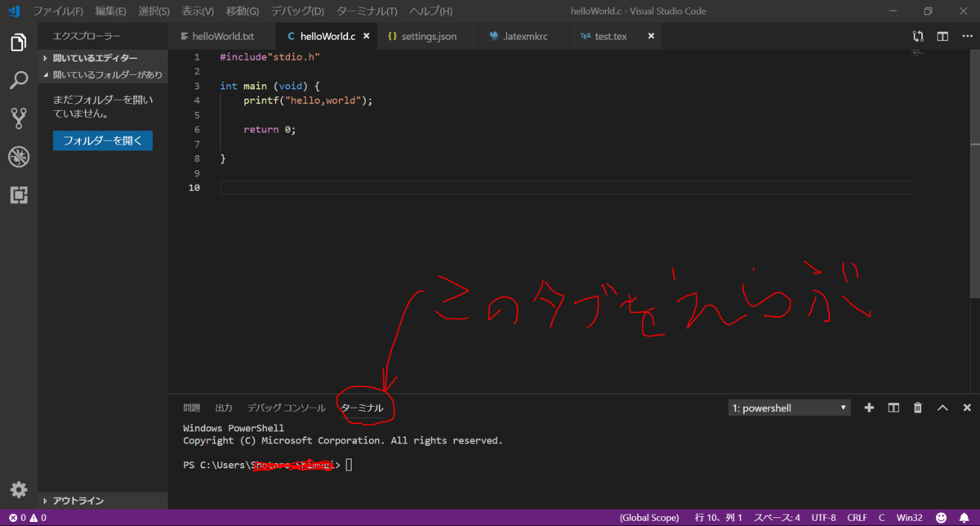
Task: Select the ターミナル panel tab
Action: [362, 408]
